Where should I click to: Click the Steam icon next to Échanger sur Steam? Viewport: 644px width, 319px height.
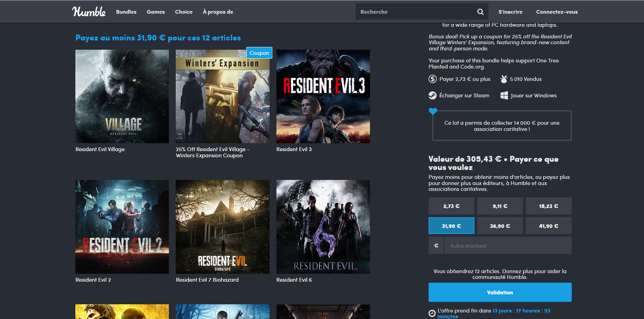point(432,95)
